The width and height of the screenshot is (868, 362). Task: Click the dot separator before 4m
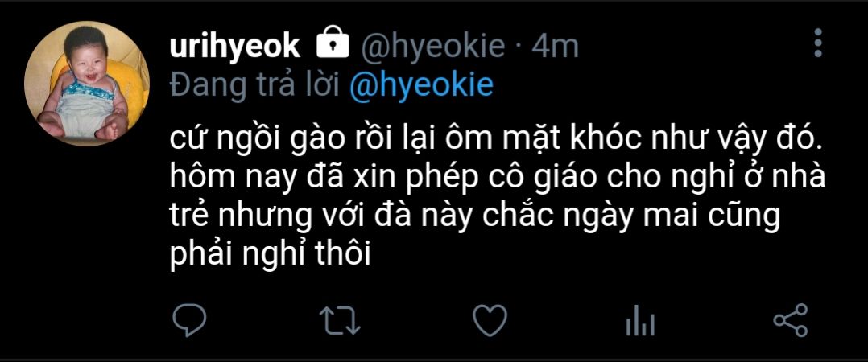click(x=519, y=47)
